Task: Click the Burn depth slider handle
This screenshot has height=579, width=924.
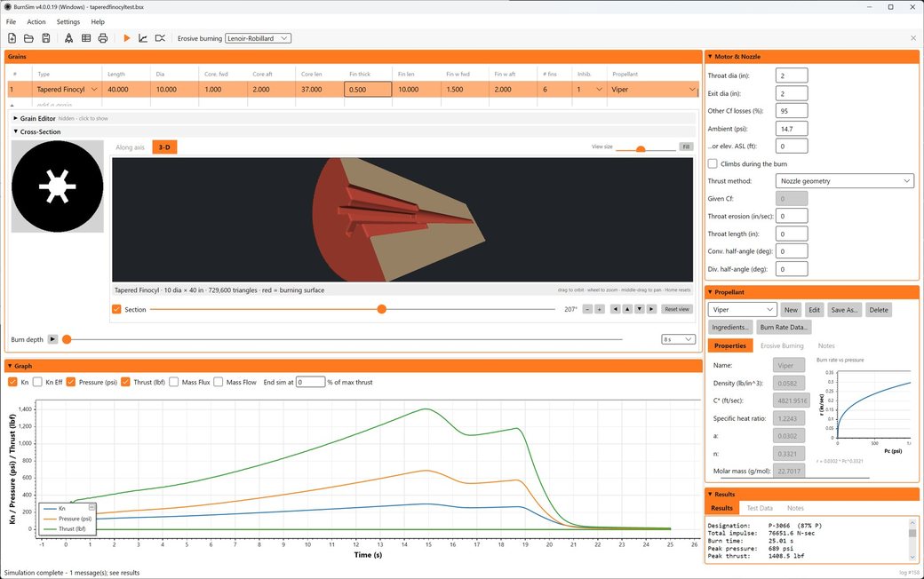Action: click(67, 339)
